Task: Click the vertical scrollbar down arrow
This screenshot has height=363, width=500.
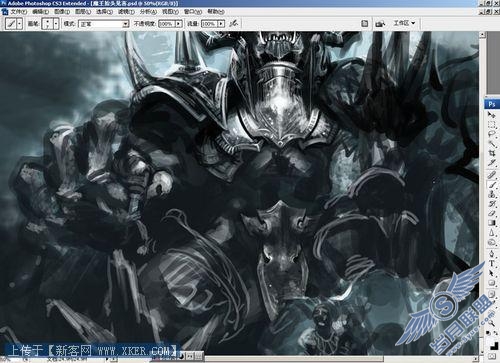Action: click(x=482, y=353)
